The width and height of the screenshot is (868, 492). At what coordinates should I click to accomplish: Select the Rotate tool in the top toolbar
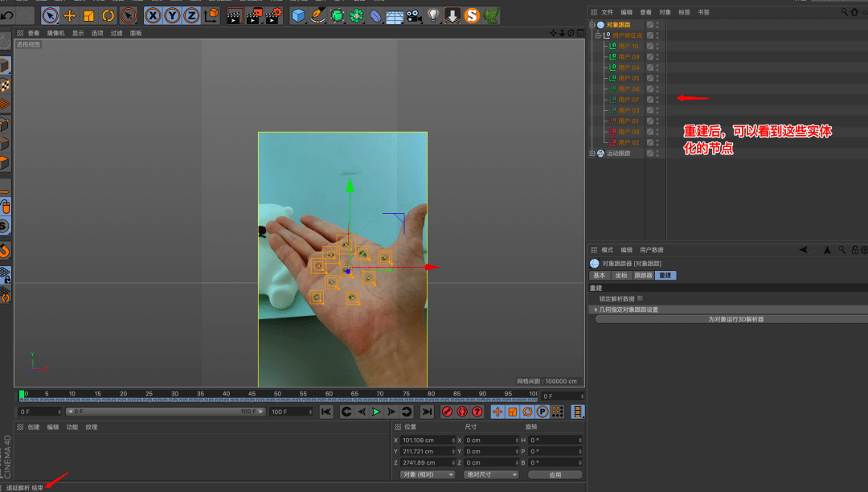tap(108, 15)
